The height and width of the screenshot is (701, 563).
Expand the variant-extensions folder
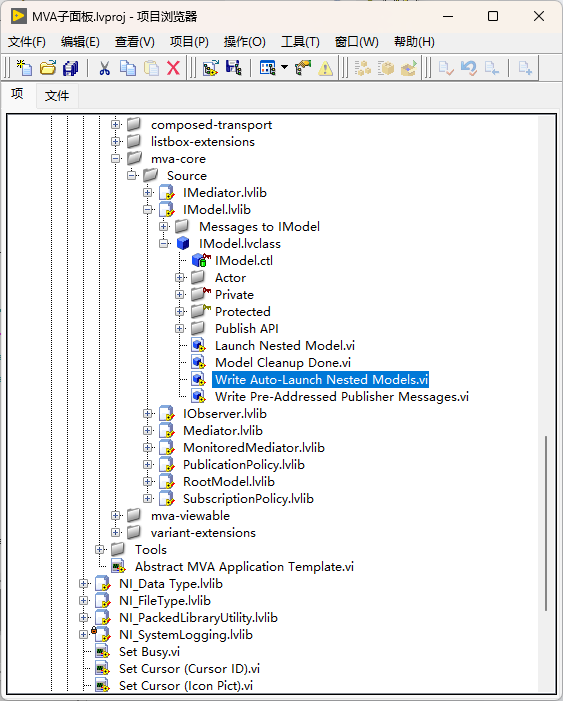point(115,532)
